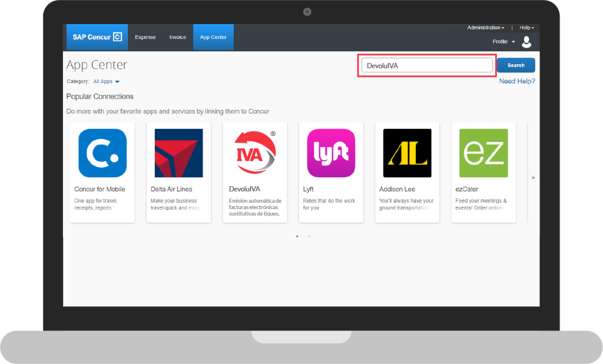This screenshot has width=603, height=364.
Task: Click the user profile avatar icon
Action: 526,42
